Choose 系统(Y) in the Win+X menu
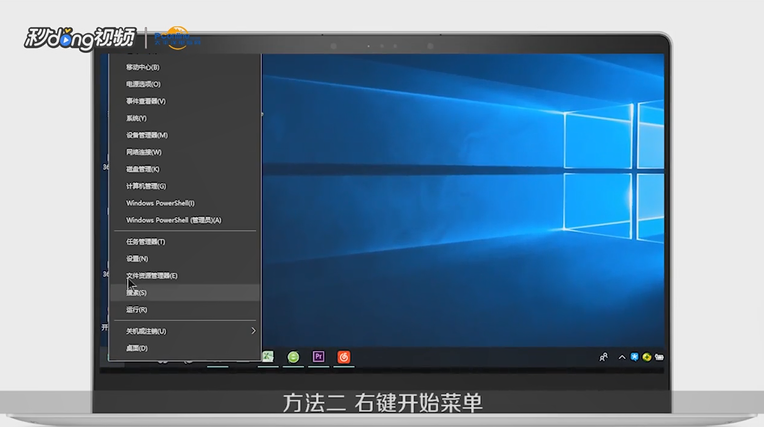The width and height of the screenshot is (764, 427). point(185,118)
